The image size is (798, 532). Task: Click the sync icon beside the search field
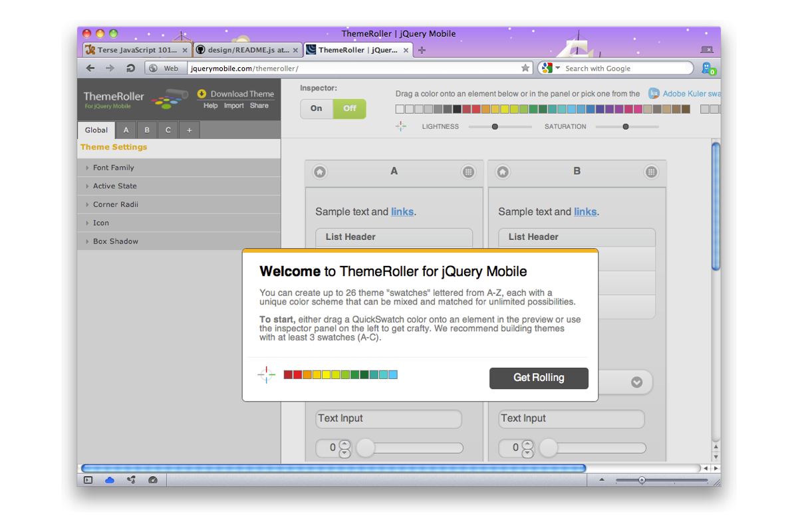[708, 68]
